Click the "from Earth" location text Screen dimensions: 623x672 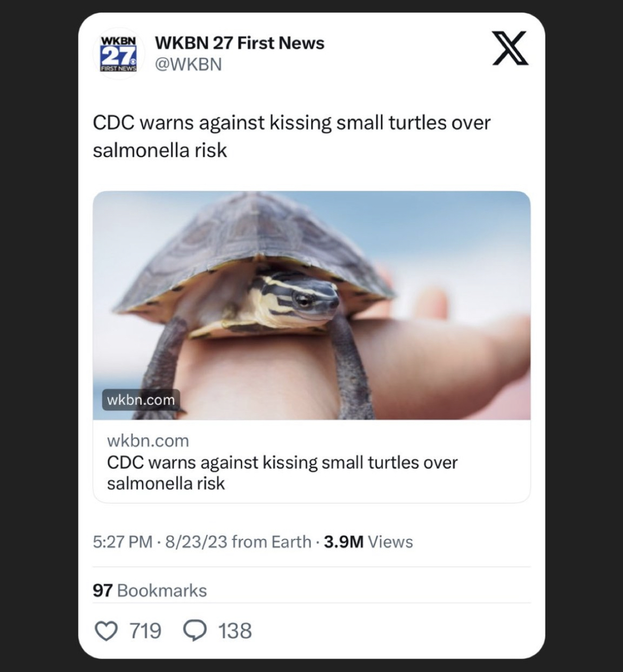pos(272,542)
